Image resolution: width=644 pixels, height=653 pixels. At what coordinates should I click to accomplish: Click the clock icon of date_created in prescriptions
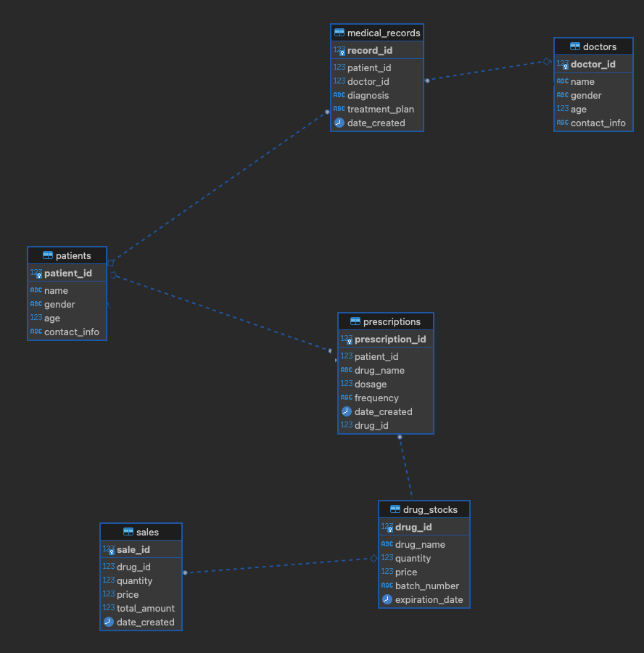pyautogui.click(x=347, y=411)
